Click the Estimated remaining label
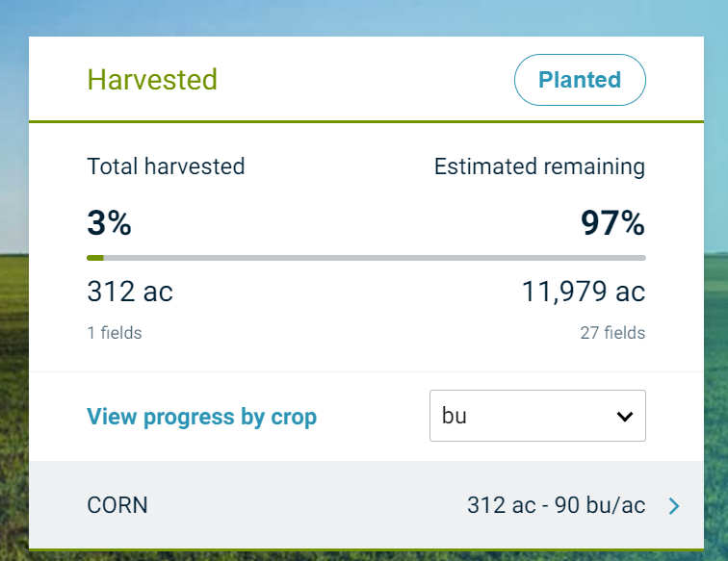 pyautogui.click(x=539, y=166)
